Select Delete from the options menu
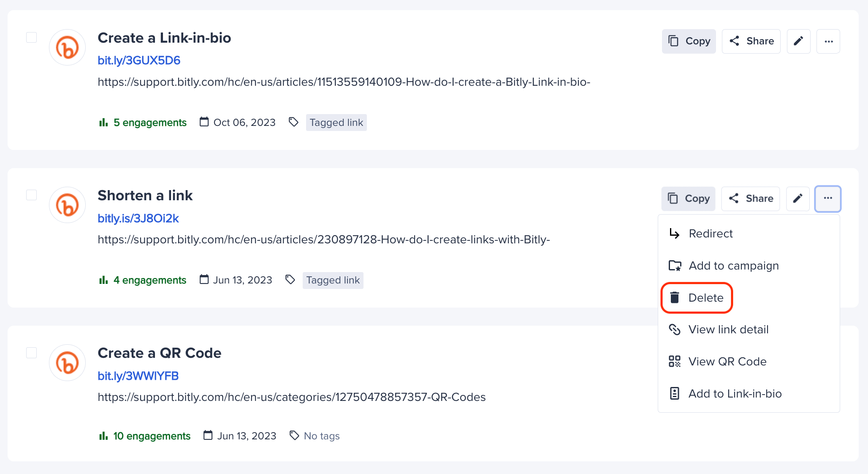Image resolution: width=868 pixels, height=474 pixels. pyautogui.click(x=706, y=297)
